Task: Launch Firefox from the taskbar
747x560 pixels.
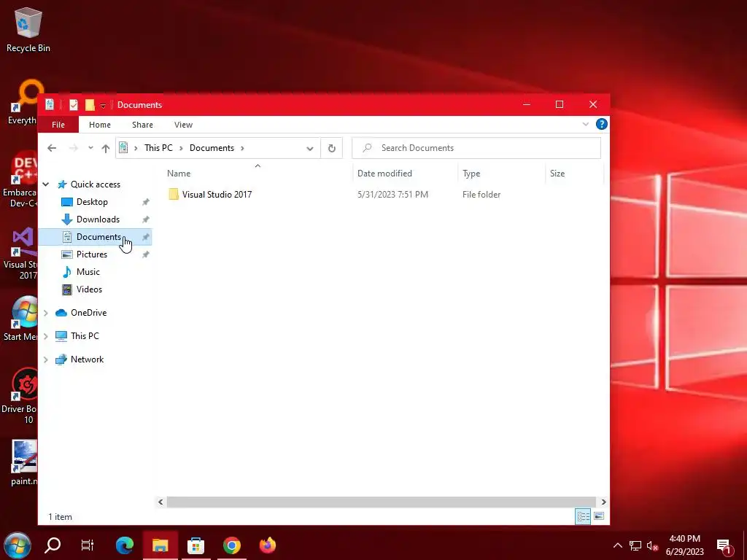Action: (x=268, y=545)
